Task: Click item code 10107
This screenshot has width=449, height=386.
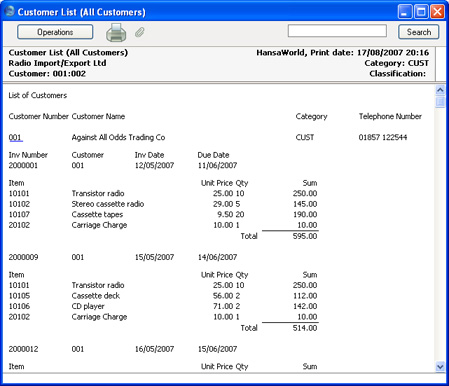Action: pos(19,215)
